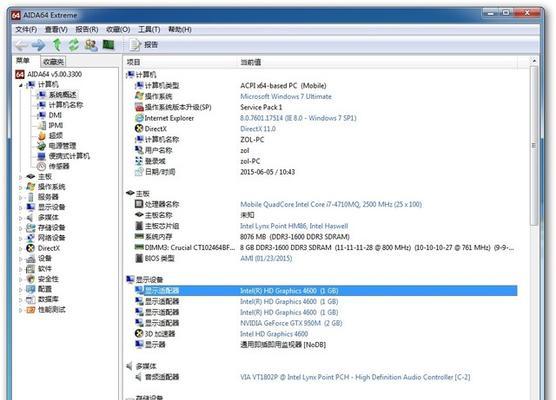Screen dimensions: 556x400
Task: Select DirectX item in the left tree
Action: click(x=49, y=248)
